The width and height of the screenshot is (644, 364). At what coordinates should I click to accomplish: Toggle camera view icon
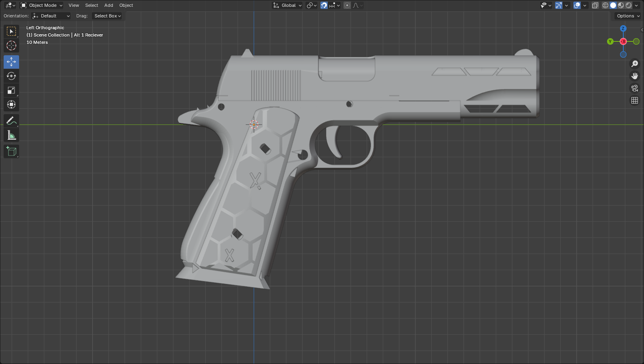[x=635, y=88]
